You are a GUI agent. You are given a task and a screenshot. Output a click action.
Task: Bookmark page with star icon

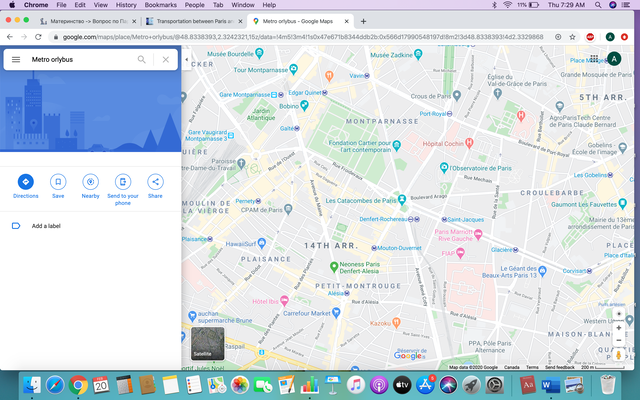click(572, 37)
